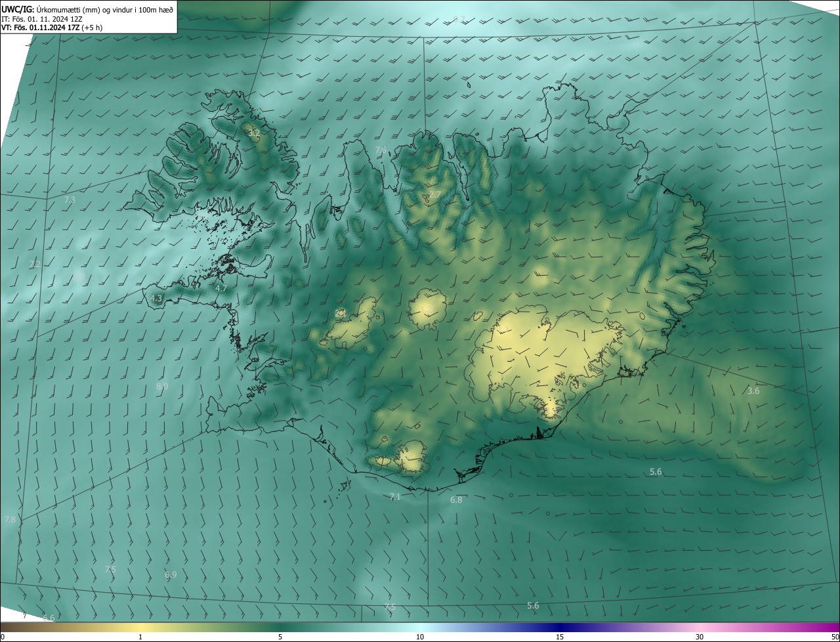The width and height of the screenshot is (840, 642).
Task: Click the 6.6 value above the color bar
Action: [x=49, y=618]
